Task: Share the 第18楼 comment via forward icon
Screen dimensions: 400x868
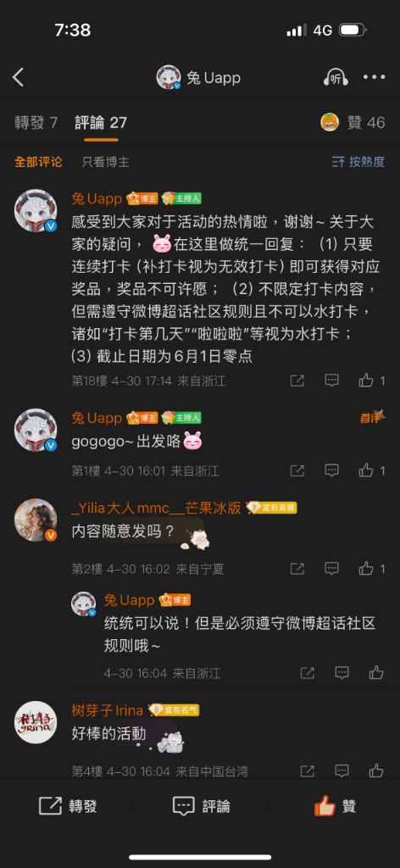Action: point(297,381)
